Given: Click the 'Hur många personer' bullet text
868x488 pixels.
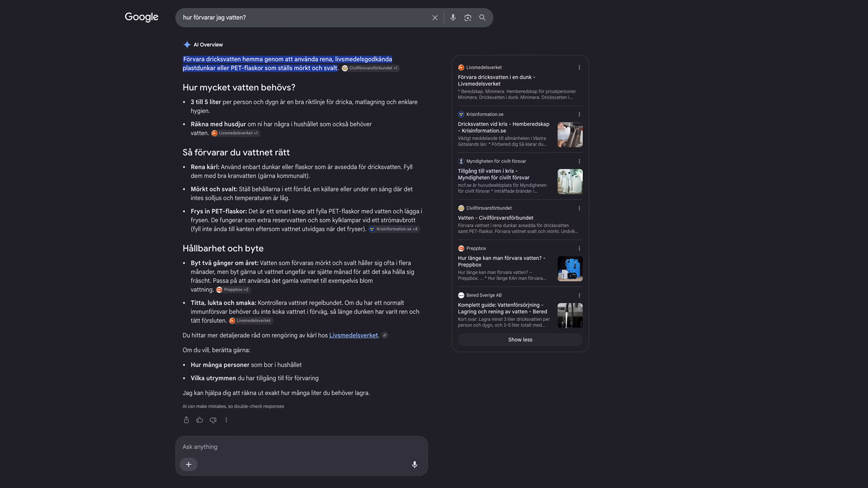Looking at the screenshot, I should 246,365.
